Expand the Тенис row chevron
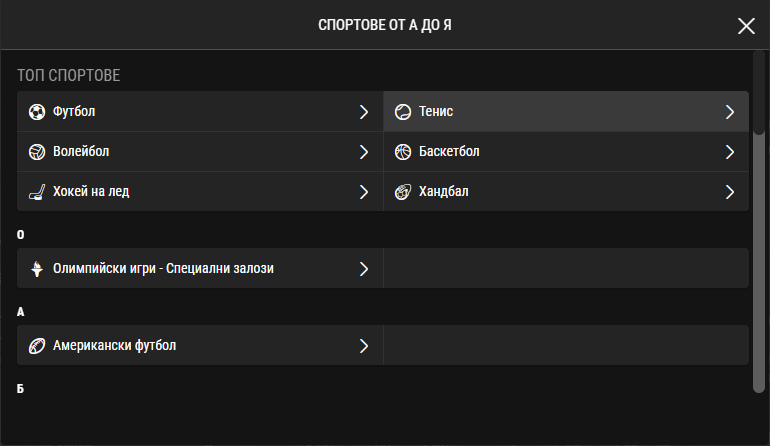The image size is (770, 446). (730, 112)
